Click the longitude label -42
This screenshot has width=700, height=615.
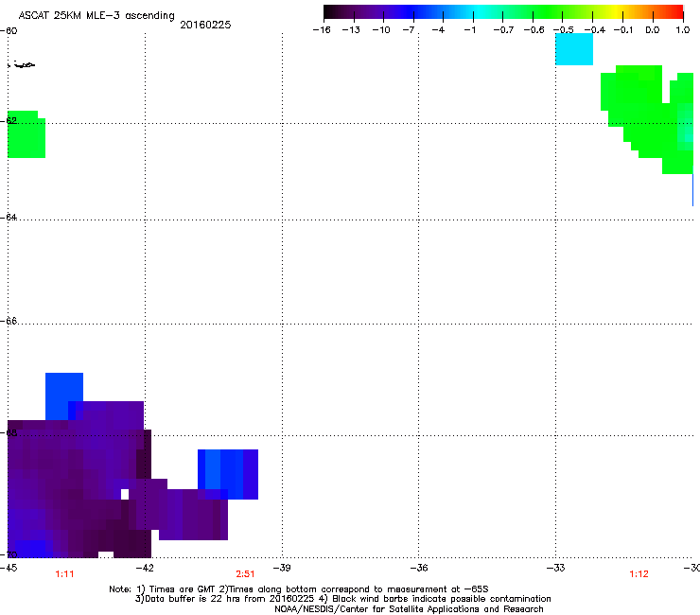click(x=145, y=568)
